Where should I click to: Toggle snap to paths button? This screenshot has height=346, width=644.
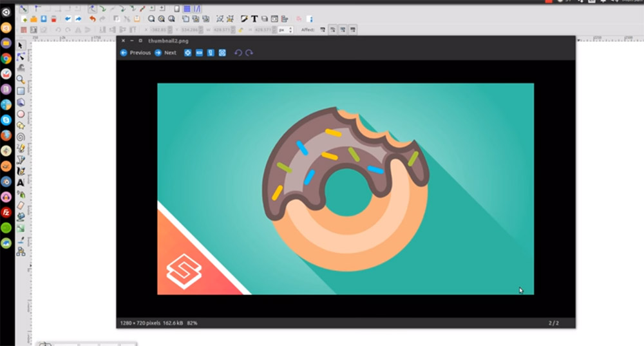(102, 8)
